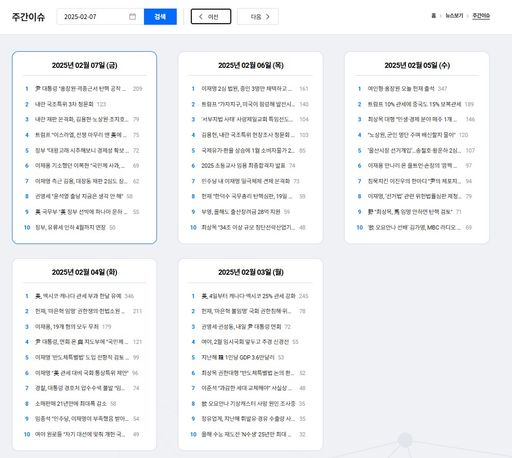The image size is (512, 458).
Task: Select the 2025년 02월 07일 (금) card header
Action: coord(84,65)
